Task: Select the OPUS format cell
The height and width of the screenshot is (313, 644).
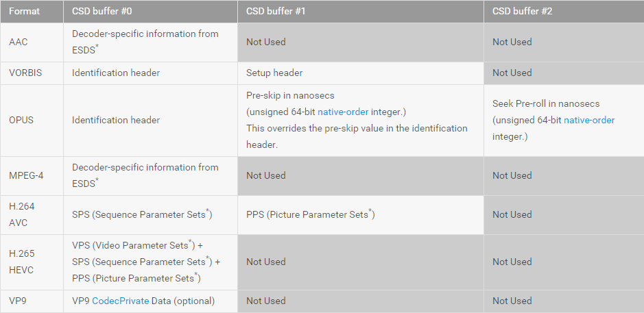Action: [32, 120]
